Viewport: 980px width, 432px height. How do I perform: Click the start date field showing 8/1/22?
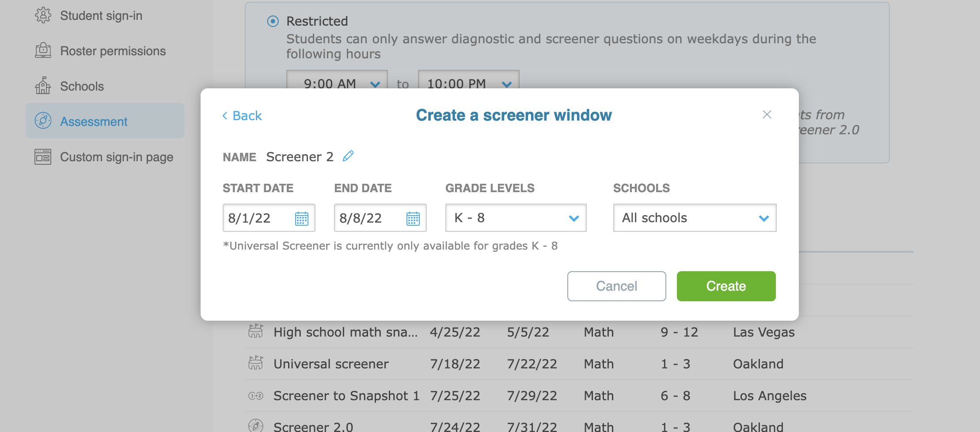(256, 218)
